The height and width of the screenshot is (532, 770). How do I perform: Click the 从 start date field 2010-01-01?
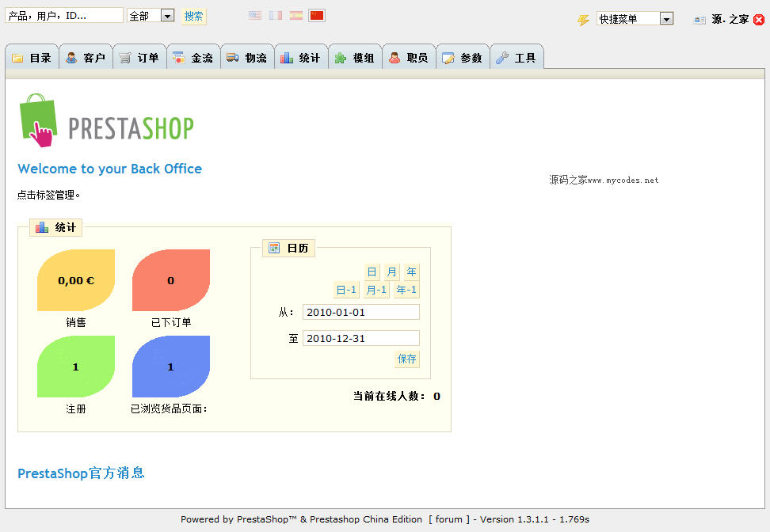coord(361,312)
